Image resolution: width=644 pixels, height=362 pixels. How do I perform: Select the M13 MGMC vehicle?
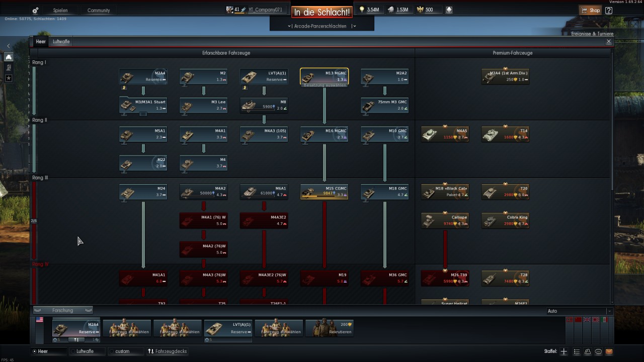(324, 76)
